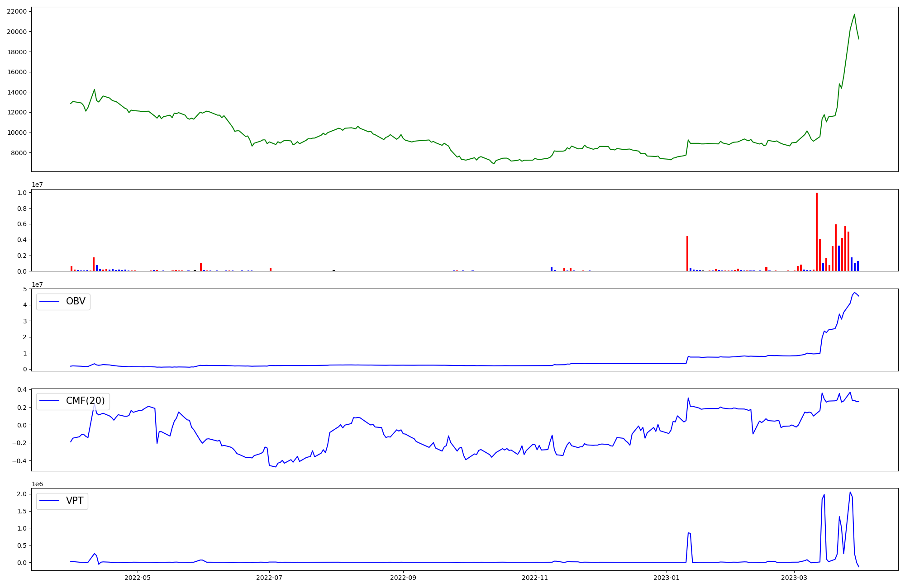
Task: Click the OBV legend label
Action: (x=76, y=302)
